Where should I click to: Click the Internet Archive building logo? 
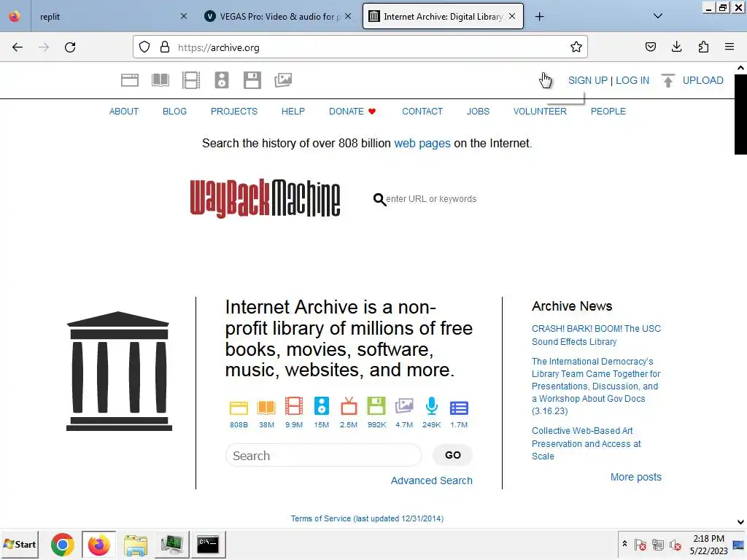coord(119,371)
